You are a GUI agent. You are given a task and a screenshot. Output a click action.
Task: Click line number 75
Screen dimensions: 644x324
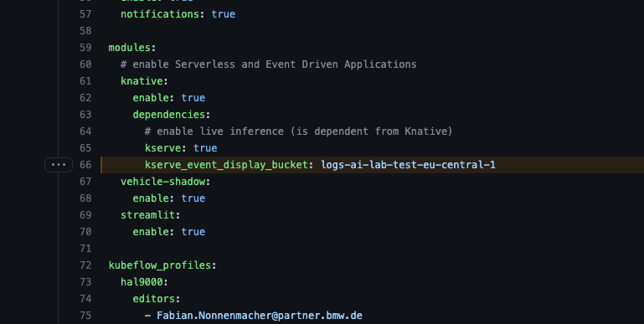(x=85, y=316)
